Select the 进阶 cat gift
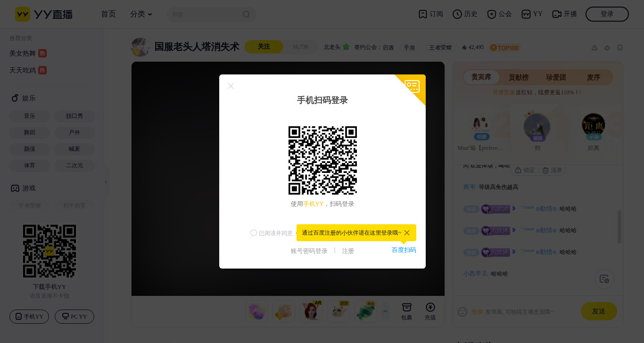This screenshot has width=644, height=343. tap(339, 312)
